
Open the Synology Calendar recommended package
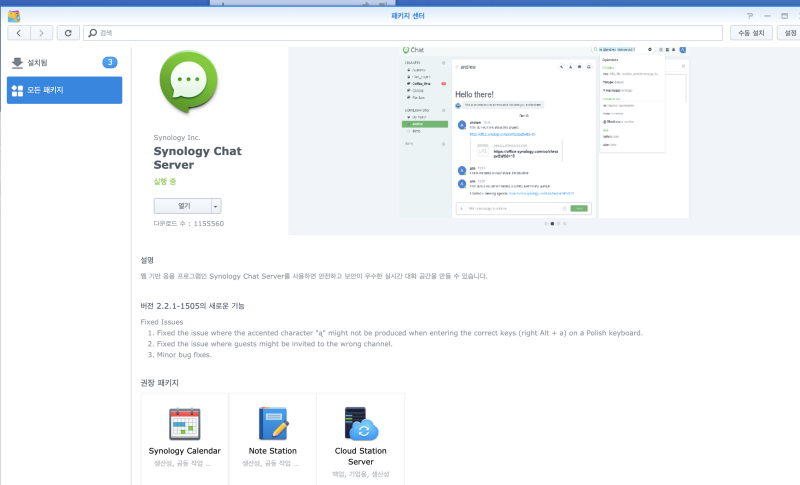pos(185,439)
